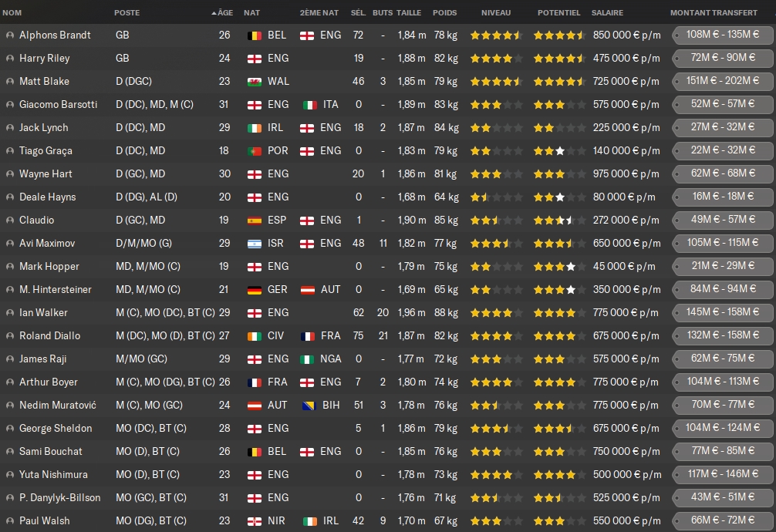Click Harry Riley's potentiel star rating
This screenshot has width=776, height=532.
(x=559, y=59)
